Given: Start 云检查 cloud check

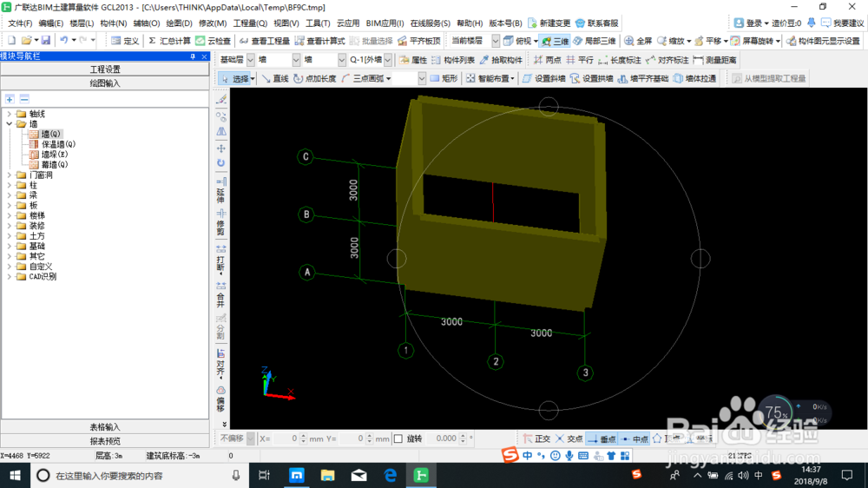Looking at the screenshot, I should (x=214, y=41).
